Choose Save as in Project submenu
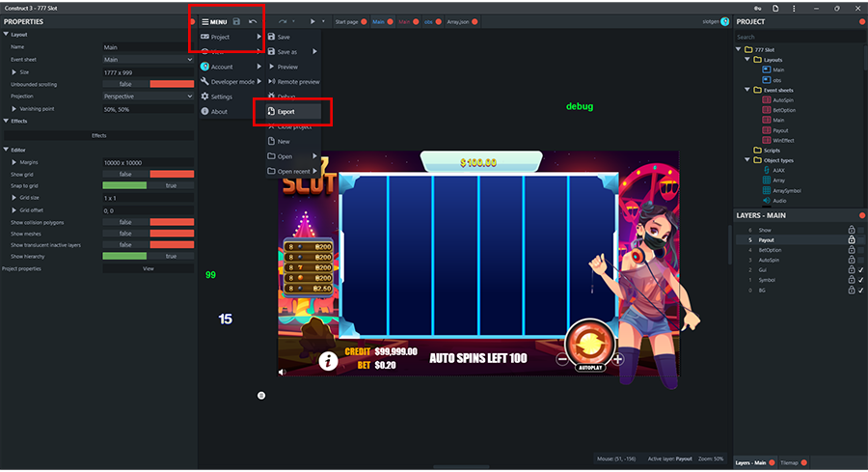Image resolution: width=868 pixels, height=472 pixels. click(293, 51)
